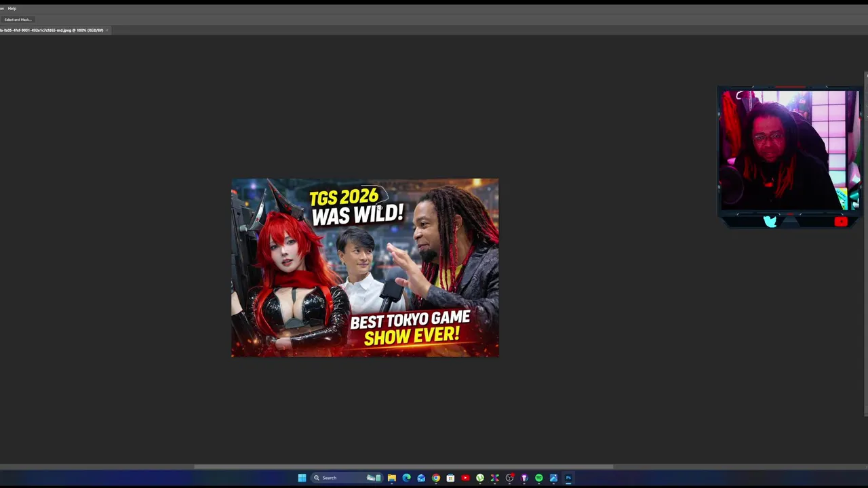Click the taskbar Search box
The width and height of the screenshot is (868, 488).
[x=347, y=478]
